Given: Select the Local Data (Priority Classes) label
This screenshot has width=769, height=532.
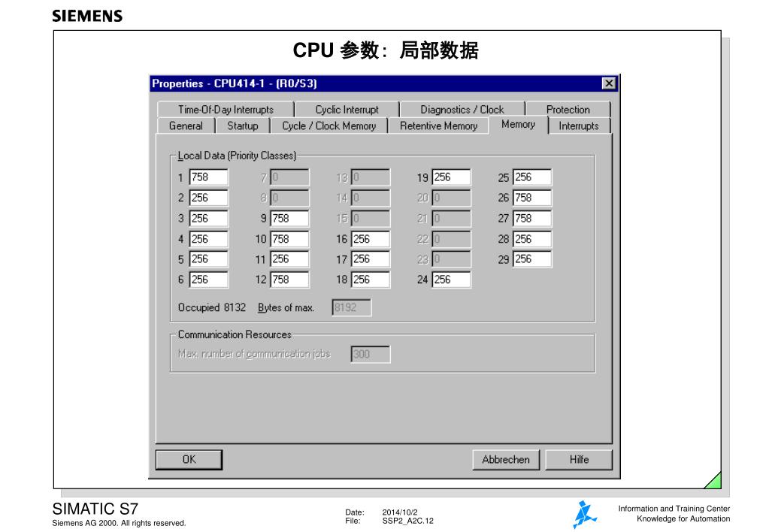Looking at the screenshot, I should coord(237,156).
